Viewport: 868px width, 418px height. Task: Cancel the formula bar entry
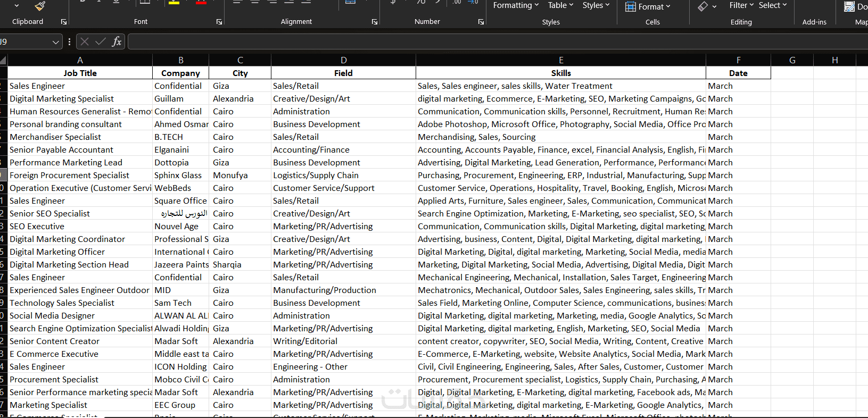click(x=85, y=41)
